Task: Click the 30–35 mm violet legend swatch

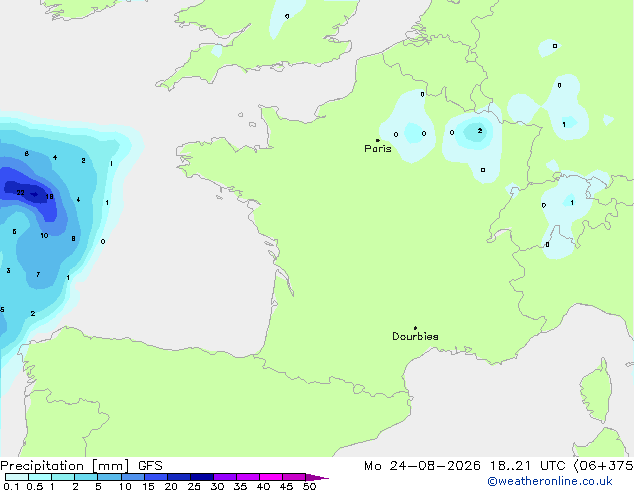Action: pyautogui.click(x=225, y=477)
